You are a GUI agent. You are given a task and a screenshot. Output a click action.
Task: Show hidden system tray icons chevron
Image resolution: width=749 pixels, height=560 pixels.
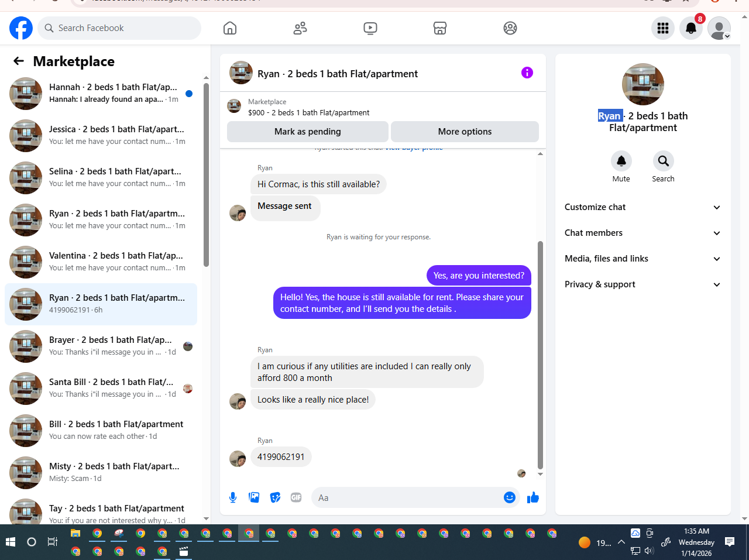click(x=621, y=542)
